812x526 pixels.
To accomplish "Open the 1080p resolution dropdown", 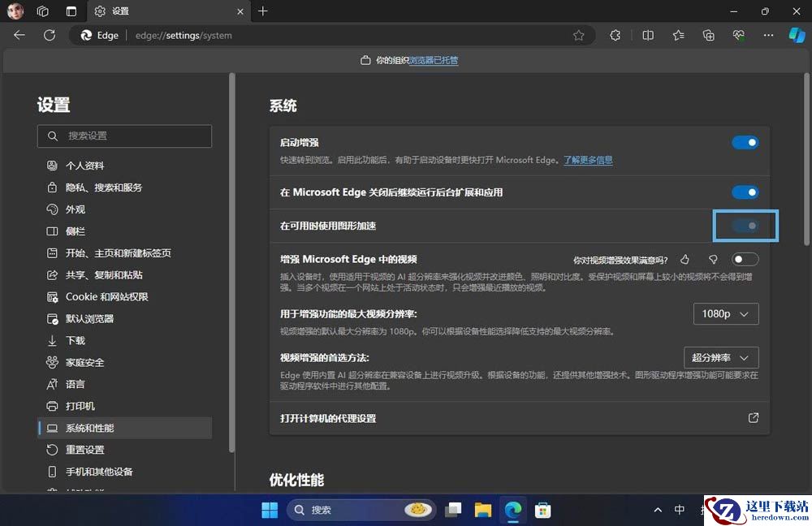I will [x=726, y=314].
